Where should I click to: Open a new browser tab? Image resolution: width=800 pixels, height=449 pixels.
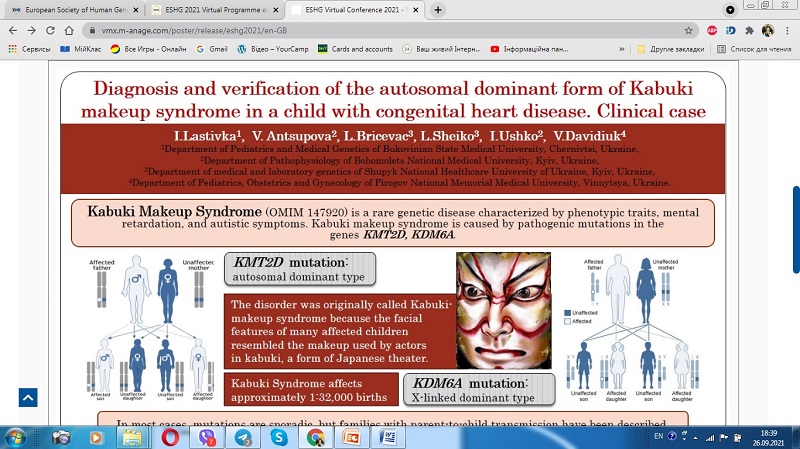click(439, 9)
